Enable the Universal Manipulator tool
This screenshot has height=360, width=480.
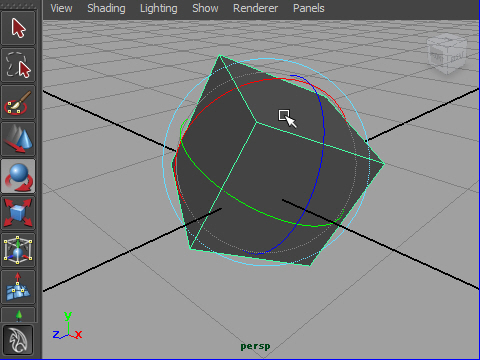18,250
